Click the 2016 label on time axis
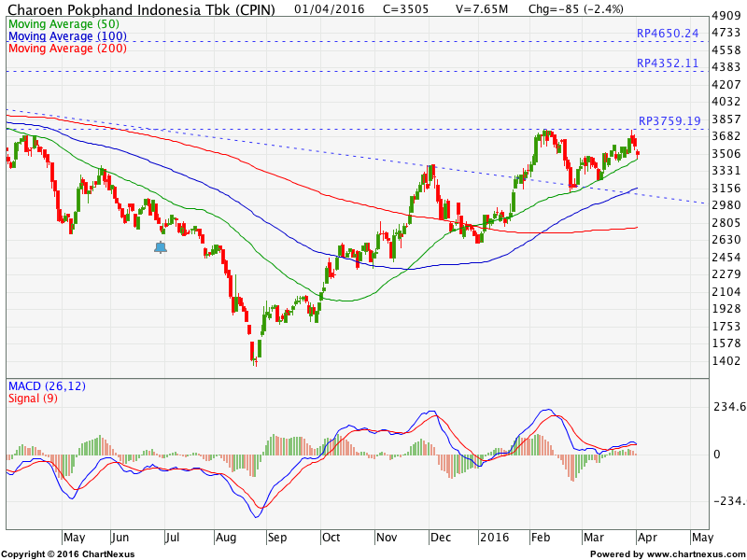Image resolution: width=747 pixels, height=560 pixels. tap(494, 538)
